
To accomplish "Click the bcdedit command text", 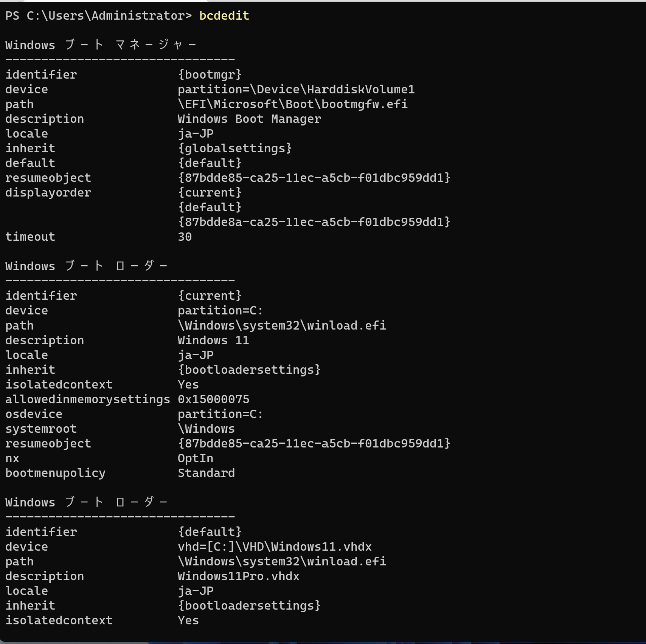I will point(224,15).
